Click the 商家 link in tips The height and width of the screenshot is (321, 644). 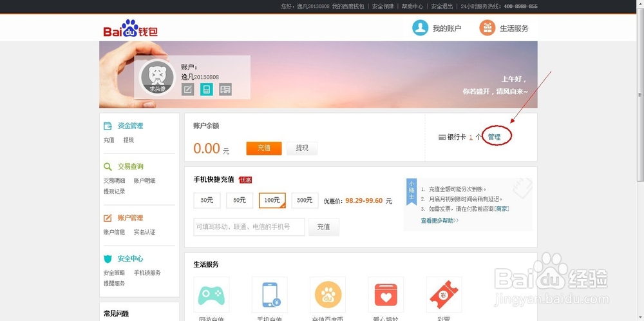(x=502, y=209)
